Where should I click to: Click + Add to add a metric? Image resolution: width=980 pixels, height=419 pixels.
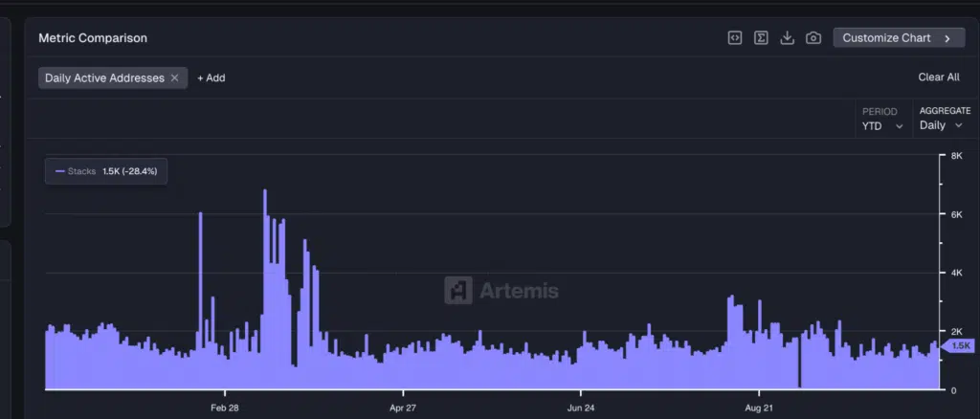212,77
